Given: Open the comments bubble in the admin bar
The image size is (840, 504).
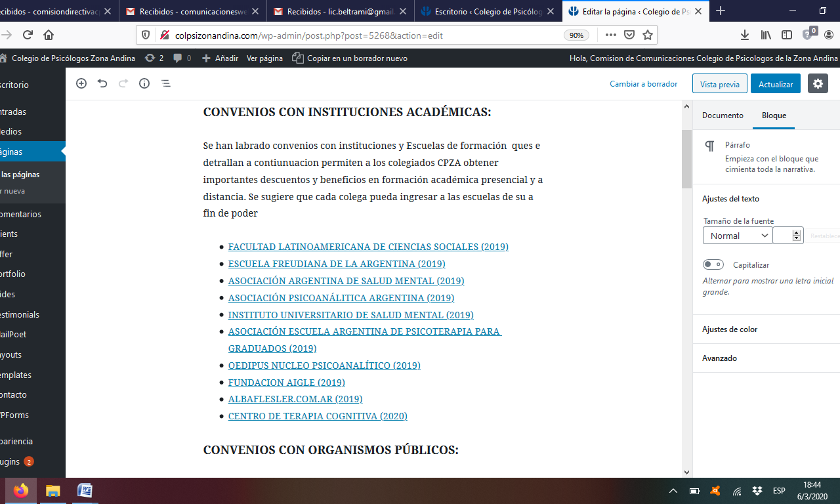Looking at the screenshot, I should pos(182,58).
